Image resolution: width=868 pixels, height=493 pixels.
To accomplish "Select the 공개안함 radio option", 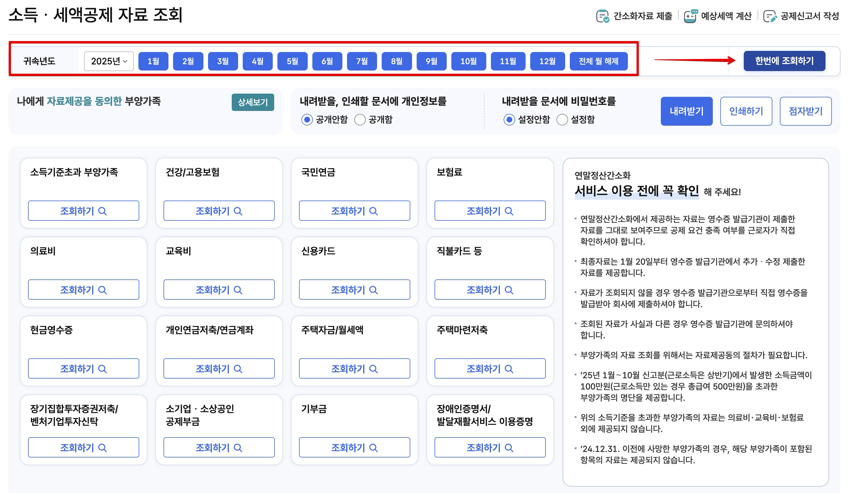I will 307,120.
